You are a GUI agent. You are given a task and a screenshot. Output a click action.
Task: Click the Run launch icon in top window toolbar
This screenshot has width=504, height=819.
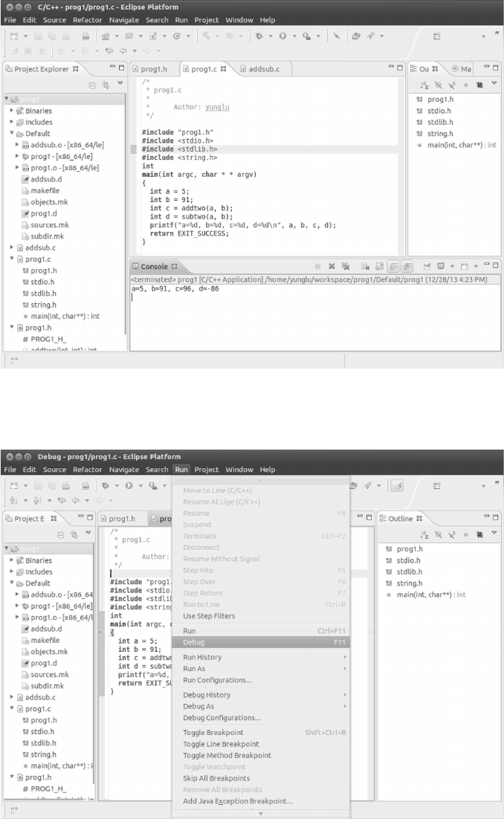[282, 36]
